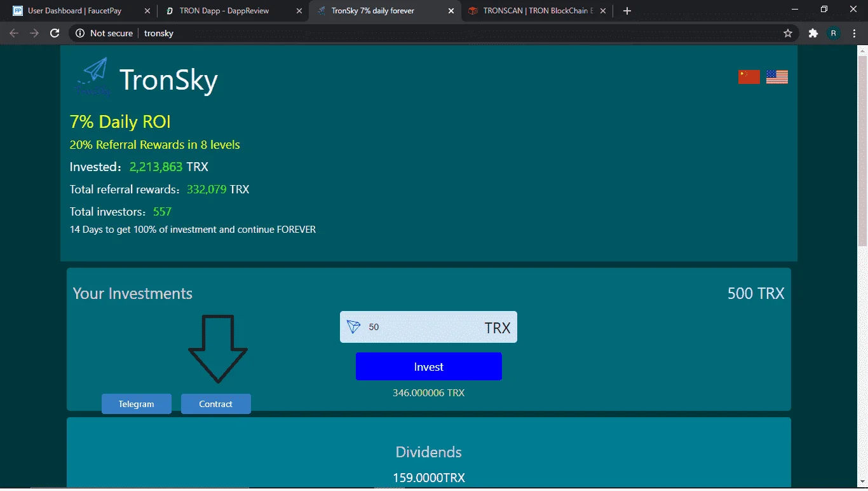Switch language with the US flag
Viewport: 868px width, 491px height.
(x=777, y=77)
